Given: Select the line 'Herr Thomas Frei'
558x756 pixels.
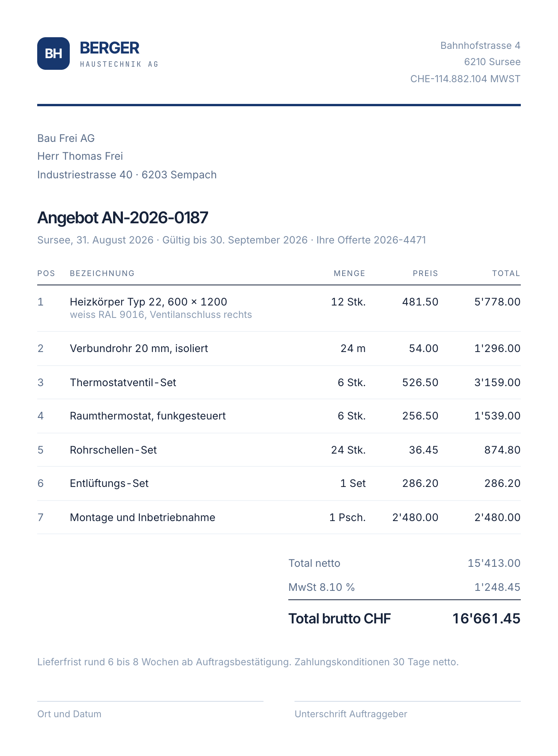Looking at the screenshot, I should tap(80, 156).
